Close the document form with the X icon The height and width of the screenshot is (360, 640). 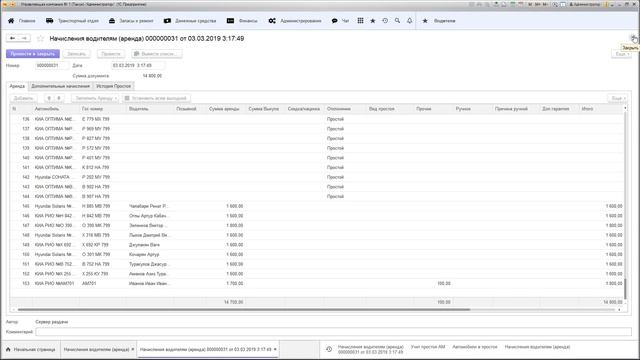(x=633, y=38)
